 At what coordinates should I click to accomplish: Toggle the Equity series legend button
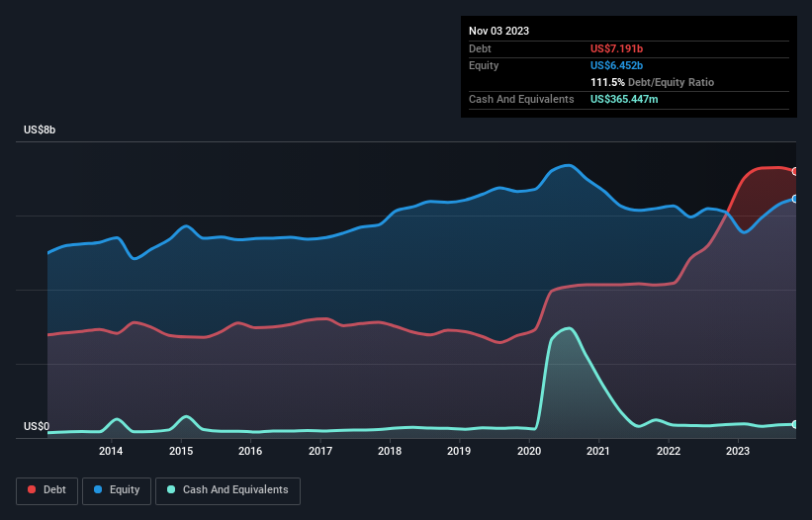(117, 490)
